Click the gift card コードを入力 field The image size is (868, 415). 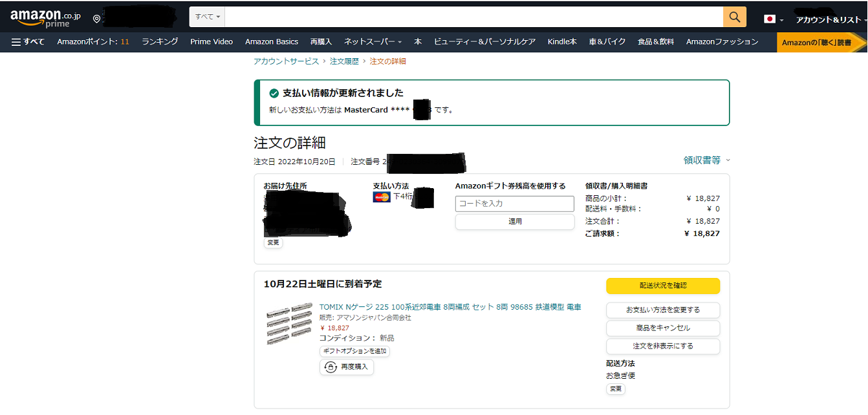(x=515, y=204)
